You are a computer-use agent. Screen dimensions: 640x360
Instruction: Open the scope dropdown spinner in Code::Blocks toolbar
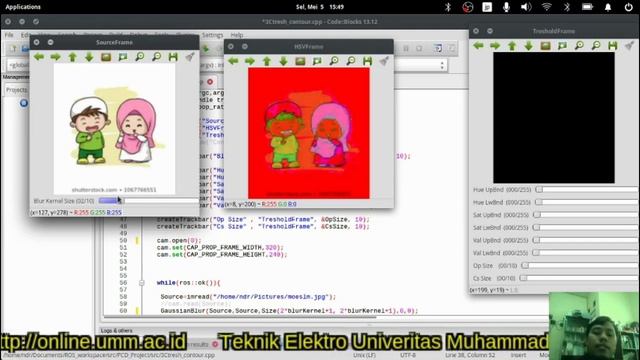click(x=442, y=65)
